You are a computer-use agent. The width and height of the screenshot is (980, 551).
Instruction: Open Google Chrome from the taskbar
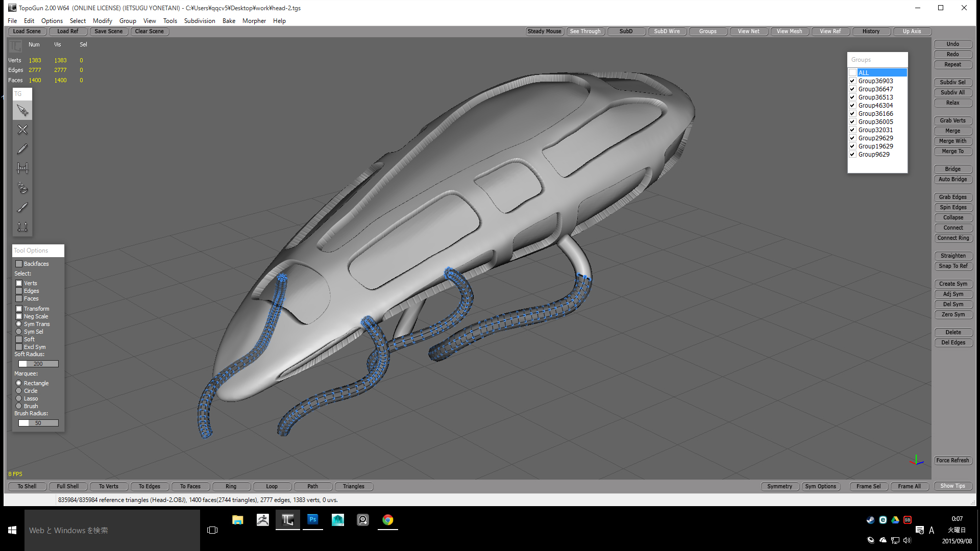click(388, 520)
